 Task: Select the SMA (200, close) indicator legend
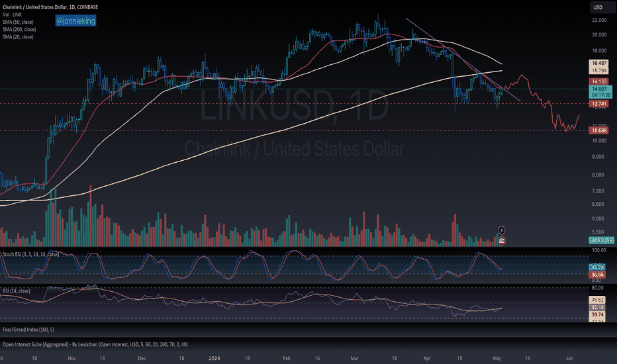click(x=19, y=30)
